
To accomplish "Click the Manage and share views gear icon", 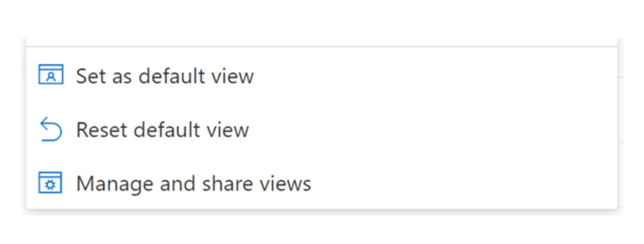I will point(50,182).
